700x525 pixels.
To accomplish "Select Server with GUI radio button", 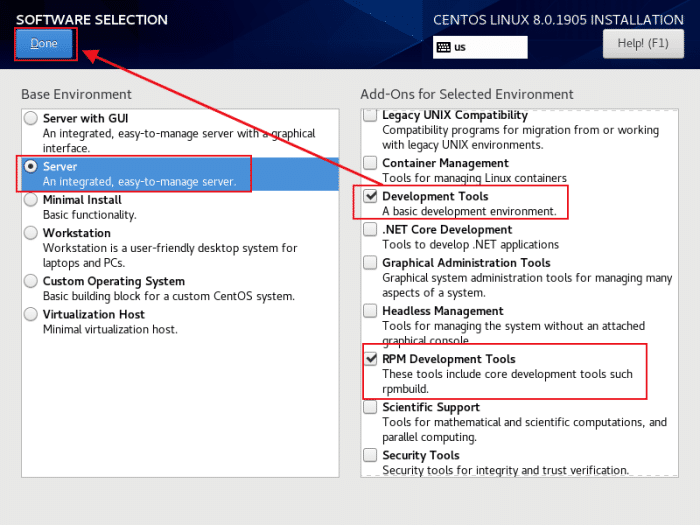I will [31, 118].
